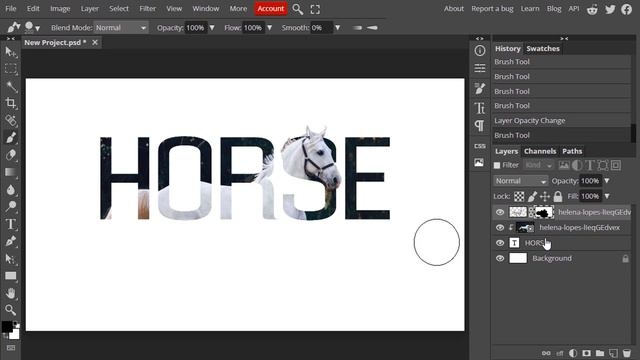
Task: Open the File menu
Action: 11,9
